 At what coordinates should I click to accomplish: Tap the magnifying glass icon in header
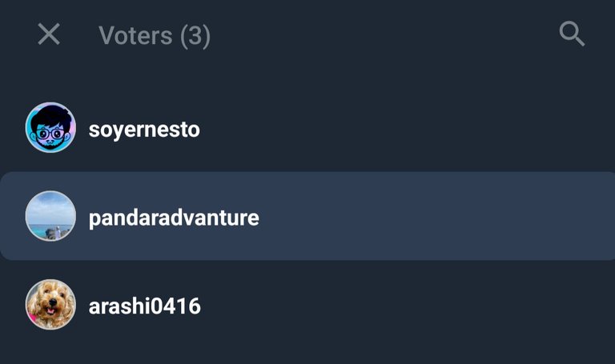(x=572, y=34)
